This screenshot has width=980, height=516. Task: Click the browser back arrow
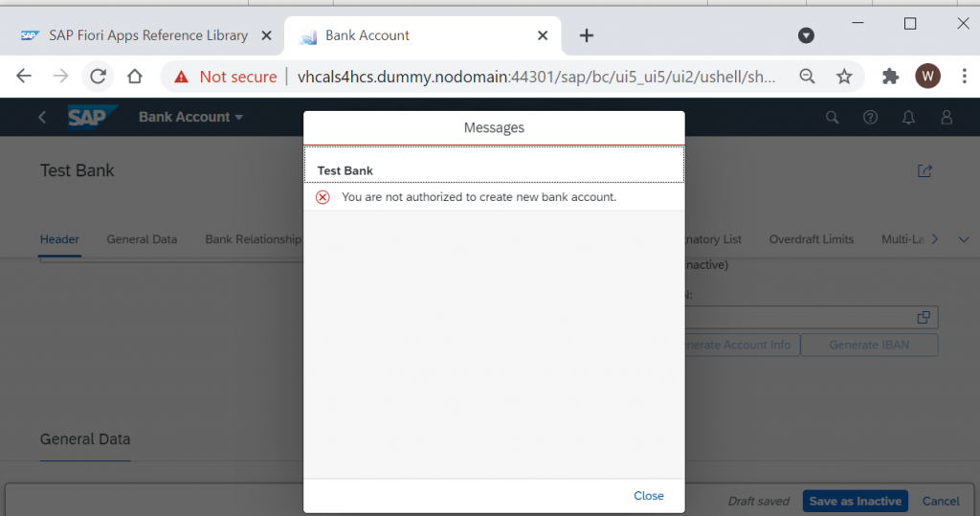click(x=24, y=77)
